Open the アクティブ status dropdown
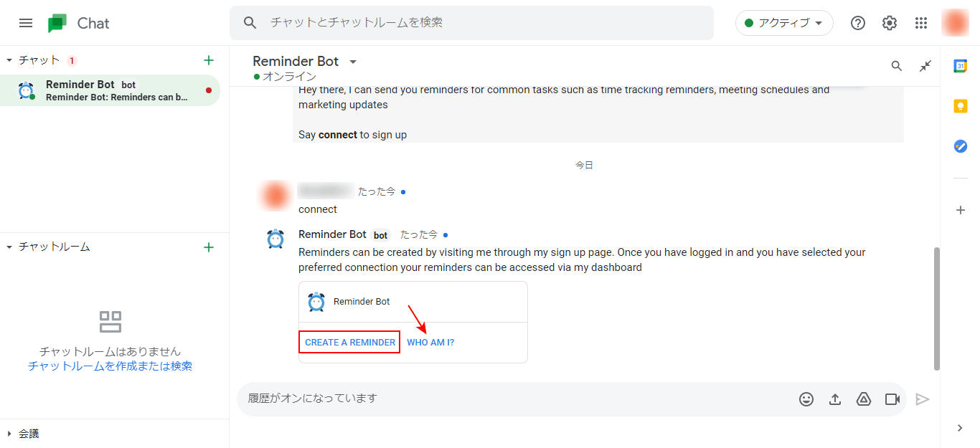980x448 pixels. tap(784, 22)
